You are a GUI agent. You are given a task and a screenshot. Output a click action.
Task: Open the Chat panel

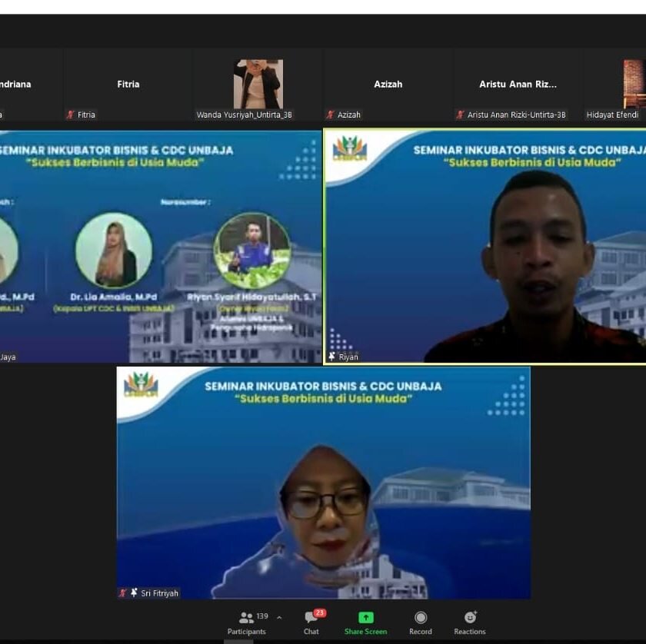[x=311, y=622]
